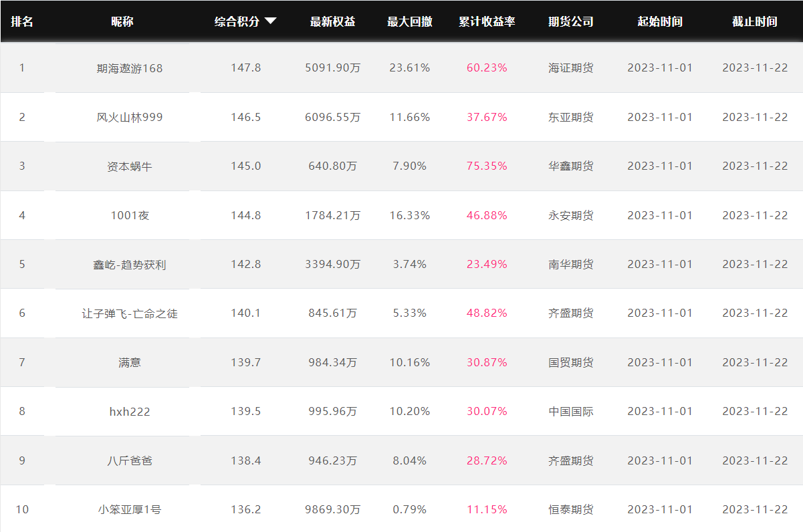The height and width of the screenshot is (532, 803).
Task: Select score value 142.8
Action: [245, 264]
